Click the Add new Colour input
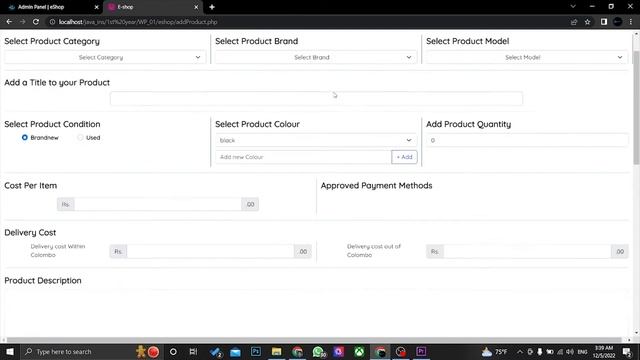This screenshot has height=360, width=640. [303, 157]
